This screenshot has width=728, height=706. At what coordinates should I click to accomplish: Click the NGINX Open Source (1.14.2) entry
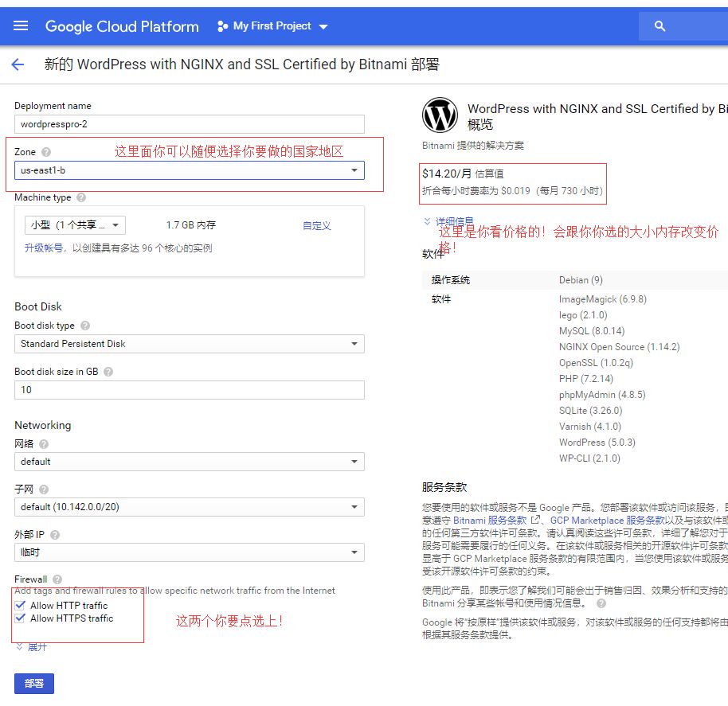click(x=620, y=347)
